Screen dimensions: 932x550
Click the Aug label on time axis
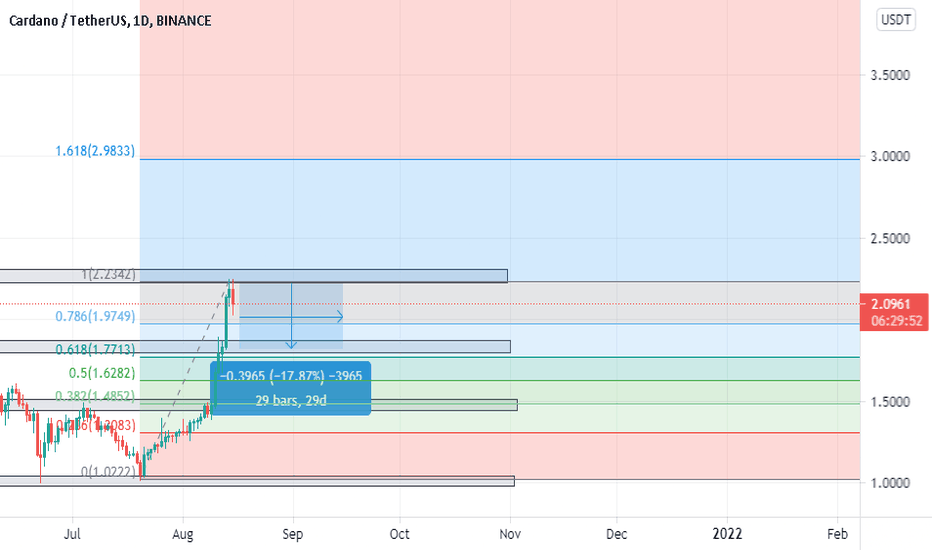pos(183,534)
